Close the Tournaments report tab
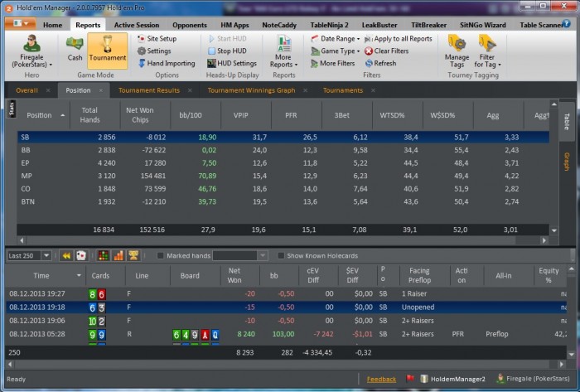Image resolution: width=580 pixels, height=392 pixels. point(373,90)
